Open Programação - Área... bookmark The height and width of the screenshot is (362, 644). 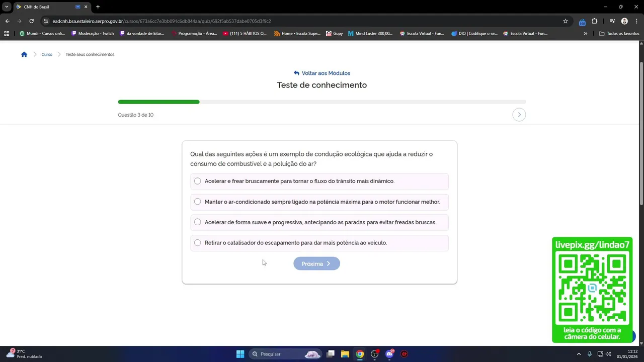(x=194, y=33)
